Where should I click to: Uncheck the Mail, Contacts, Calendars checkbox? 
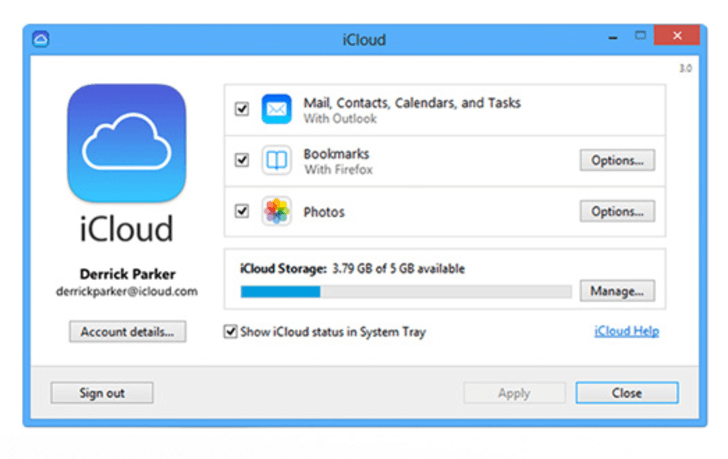[x=242, y=109]
